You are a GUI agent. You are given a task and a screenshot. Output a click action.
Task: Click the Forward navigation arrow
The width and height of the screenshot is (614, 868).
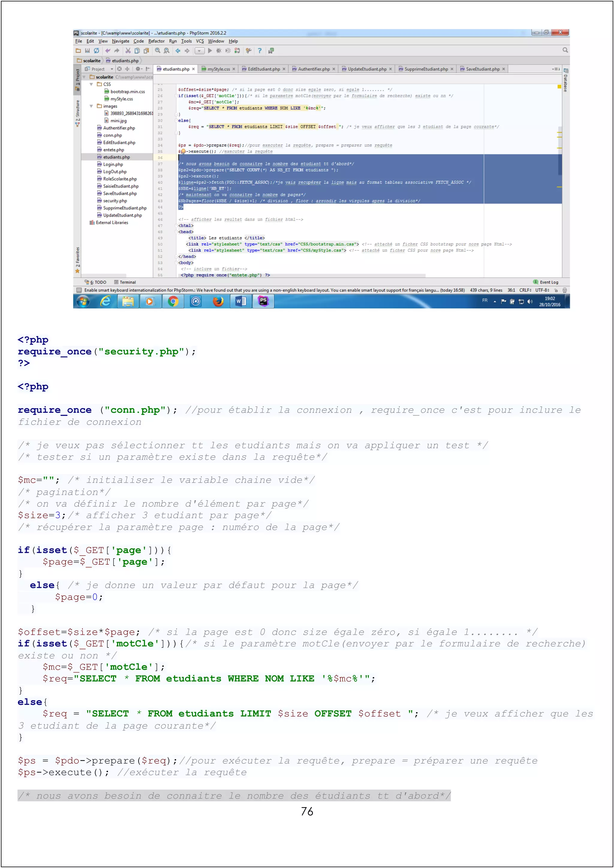click(187, 51)
